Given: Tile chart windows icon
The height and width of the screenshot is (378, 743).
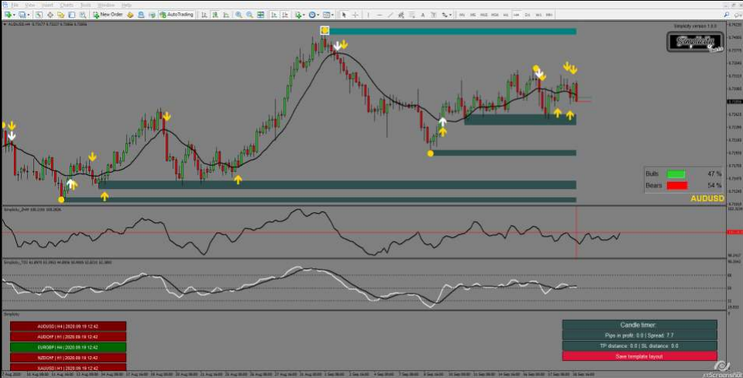Looking at the screenshot, I should (261, 15).
